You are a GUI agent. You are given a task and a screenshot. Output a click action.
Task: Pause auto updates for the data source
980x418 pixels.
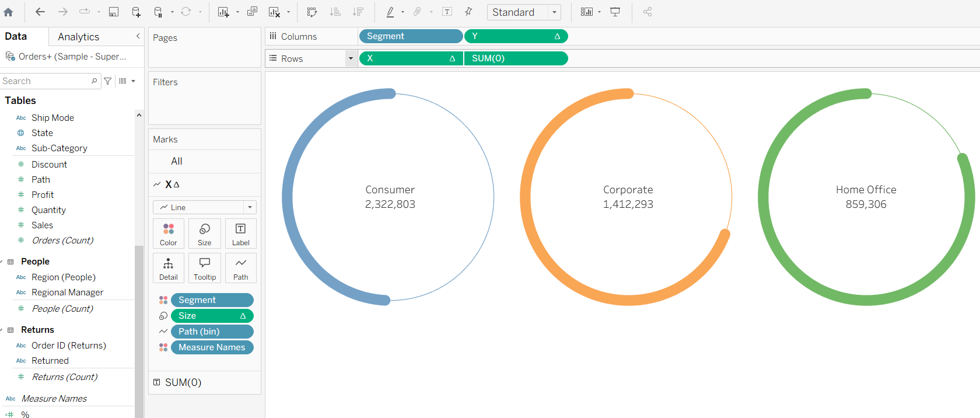pyautogui.click(x=158, y=12)
